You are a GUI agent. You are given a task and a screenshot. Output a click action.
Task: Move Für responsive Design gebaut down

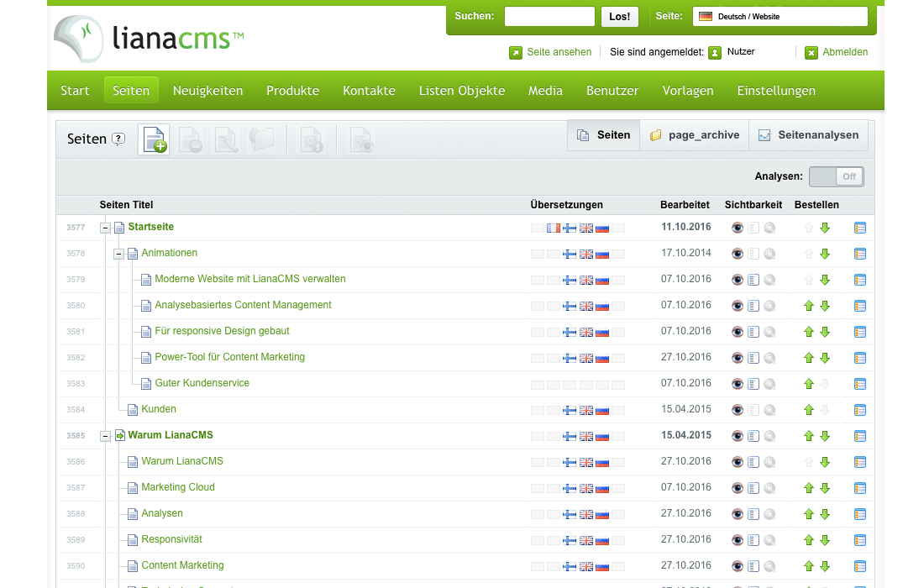825,332
